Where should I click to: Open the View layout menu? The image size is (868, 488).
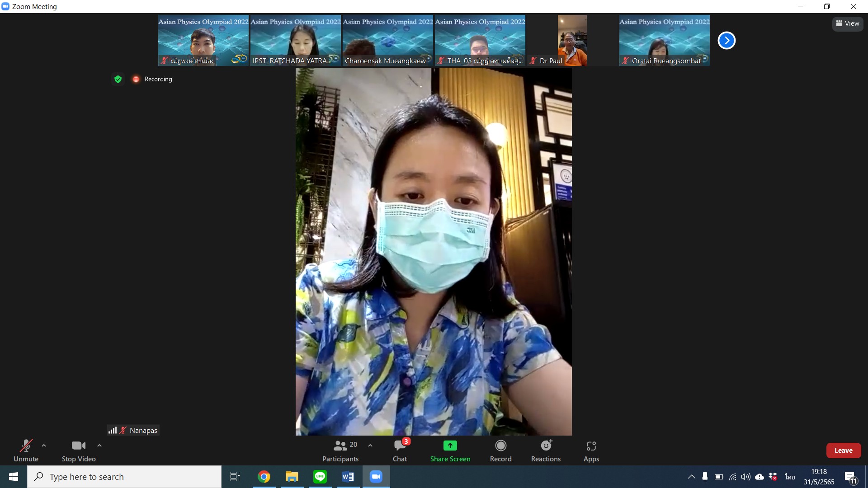[848, 23]
